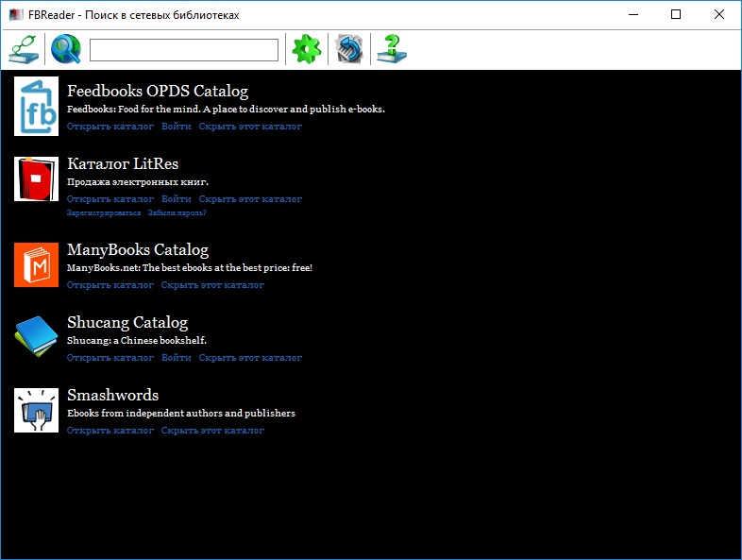
Task: Open catalog link under Каталог LitRes
Action: click(x=110, y=199)
